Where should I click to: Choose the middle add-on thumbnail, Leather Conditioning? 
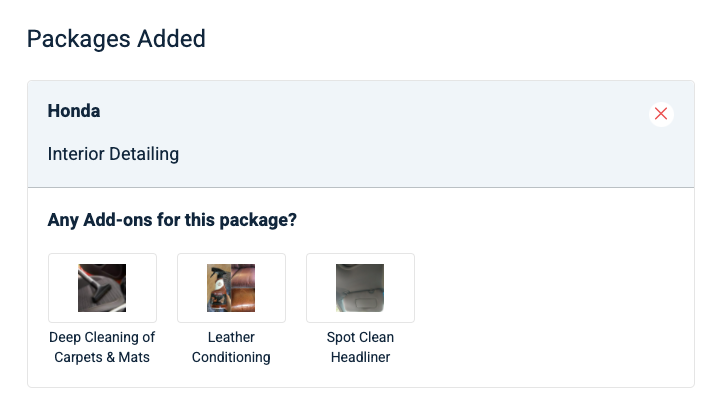point(231,288)
